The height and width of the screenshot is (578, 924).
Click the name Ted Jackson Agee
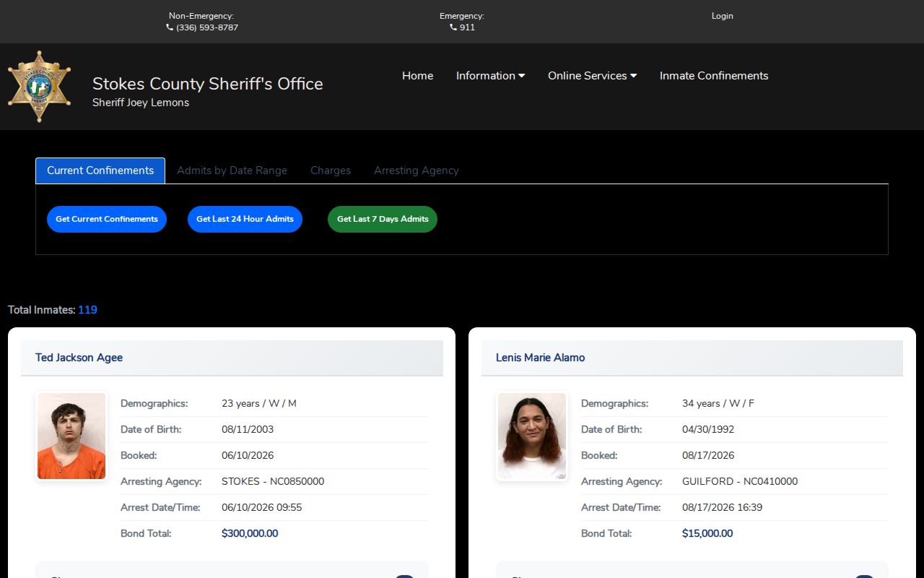point(79,358)
